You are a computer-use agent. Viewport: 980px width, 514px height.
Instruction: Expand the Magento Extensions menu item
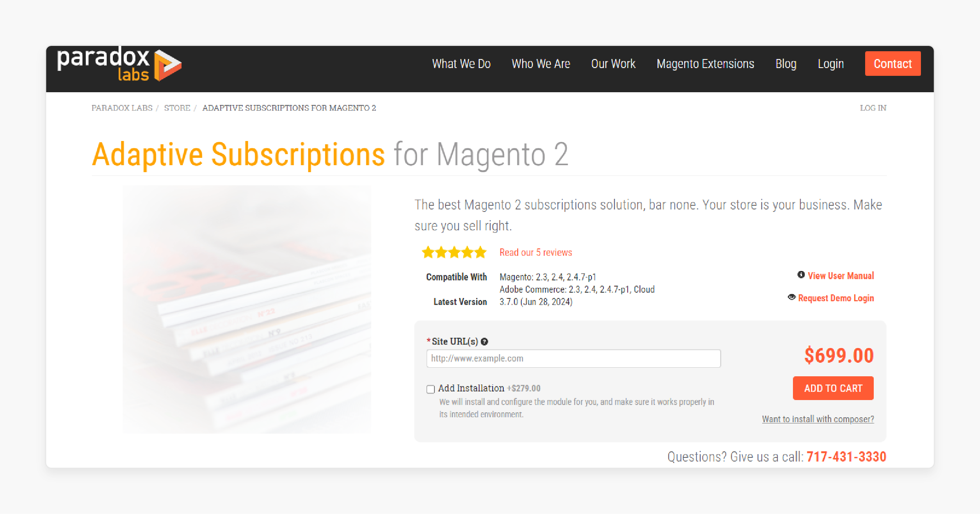pyautogui.click(x=705, y=64)
